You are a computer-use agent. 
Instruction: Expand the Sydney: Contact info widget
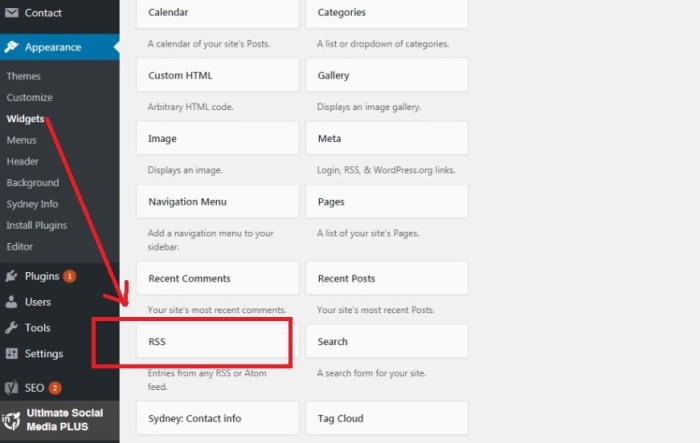click(218, 418)
